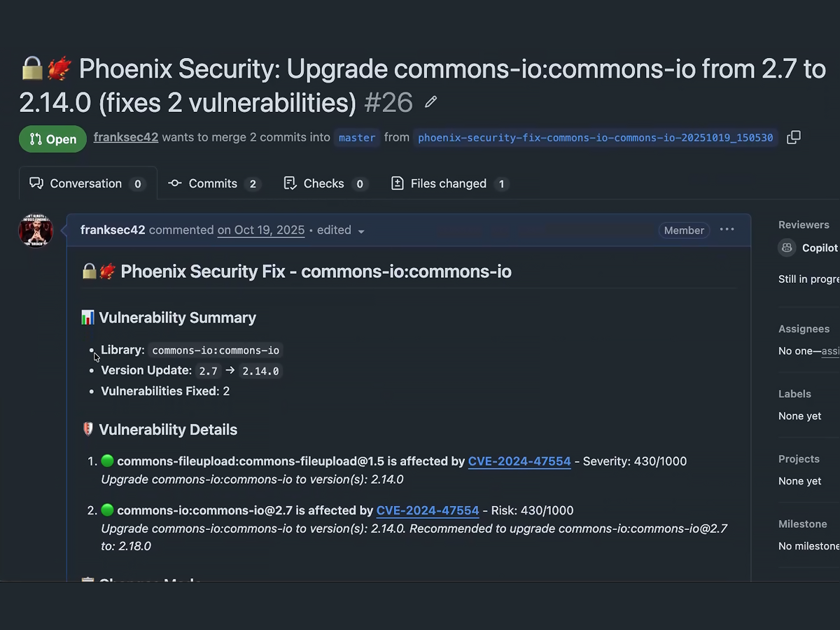This screenshot has width=840, height=630.
Task: Open the Reviewers sidebar section
Action: point(804,225)
